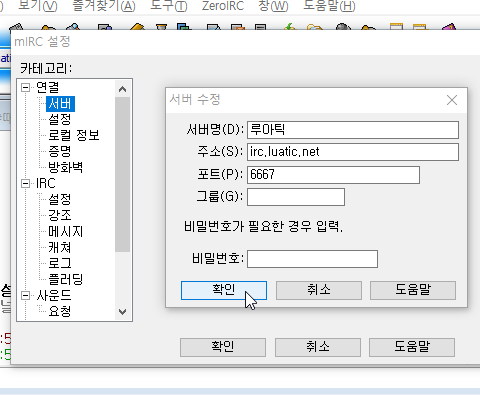Click the 사운드 category label
480x395 pixels.
54,295
